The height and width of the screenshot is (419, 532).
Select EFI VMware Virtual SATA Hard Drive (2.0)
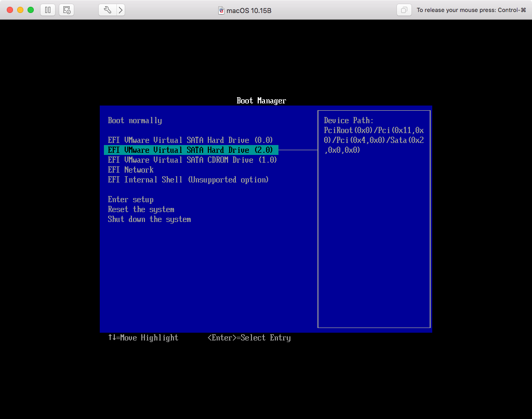tap(191, 150)
